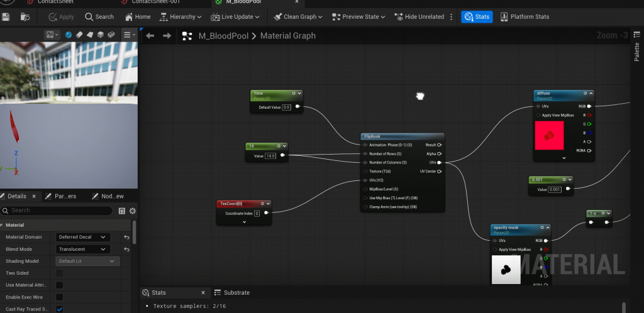This screenshot has height=313, width=644.
Task: Click the Save material icon
Action: pyautogui.click(x=6, y=17)
